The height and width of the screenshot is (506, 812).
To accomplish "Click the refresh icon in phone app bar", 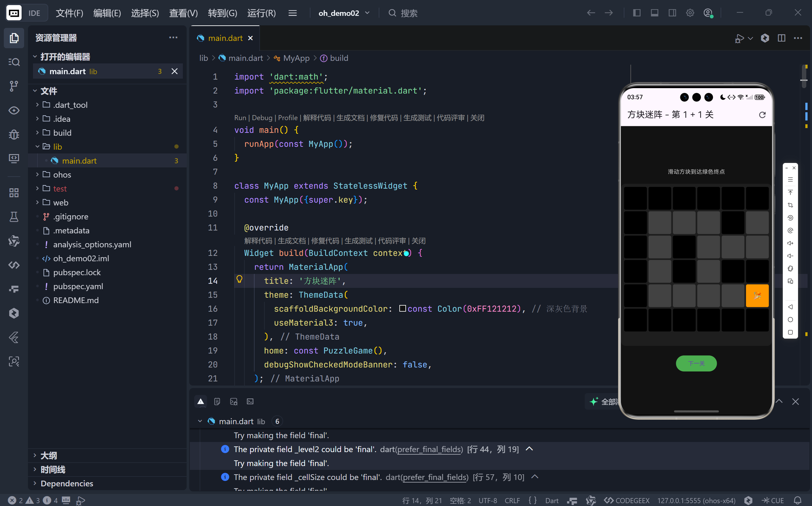I will click(762, 115).
